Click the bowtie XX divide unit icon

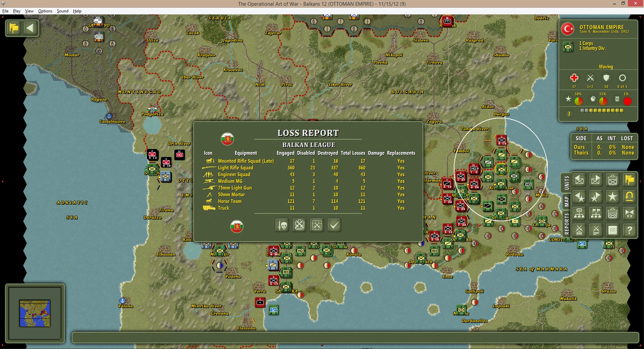click(630, 213)
